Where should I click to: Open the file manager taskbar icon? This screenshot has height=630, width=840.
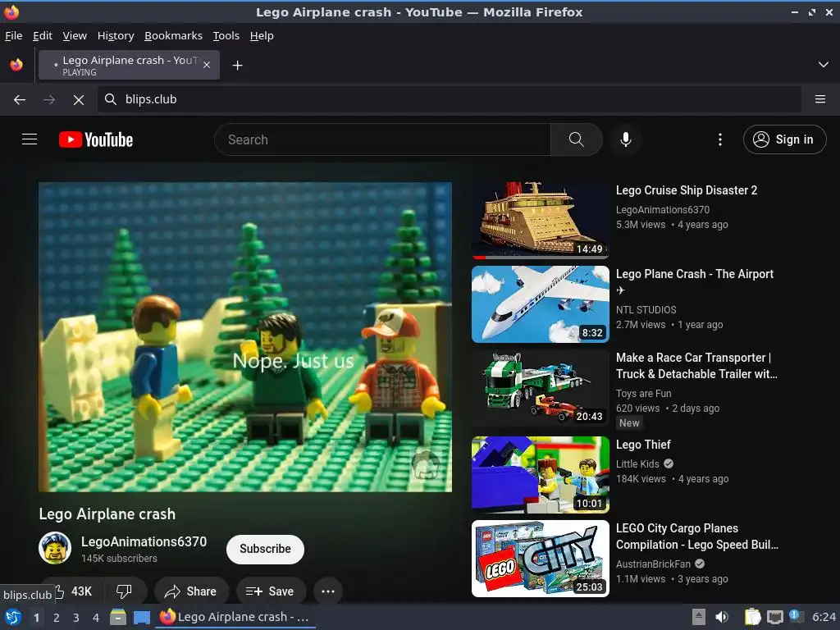click(x=118, y=618)
